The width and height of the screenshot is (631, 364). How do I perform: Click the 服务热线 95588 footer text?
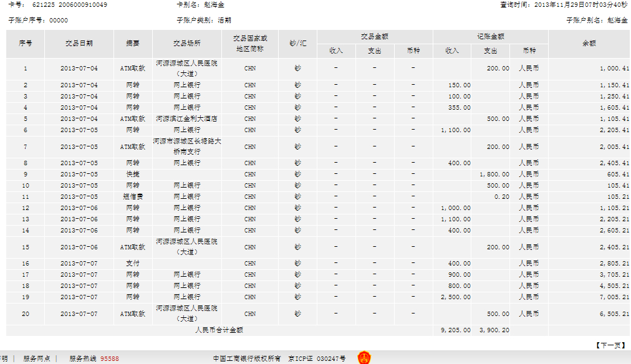pos(94,358)
